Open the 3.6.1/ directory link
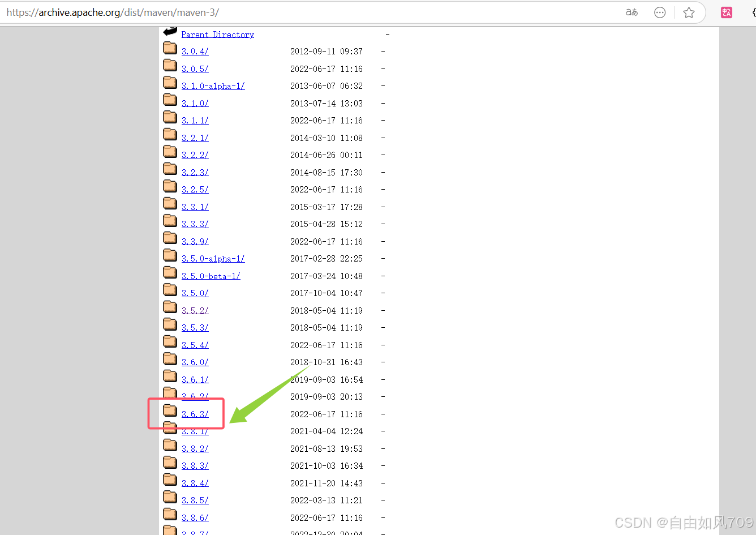Viewport: 756px width, 535px height. pyautogui.click(x=195, y=380)
